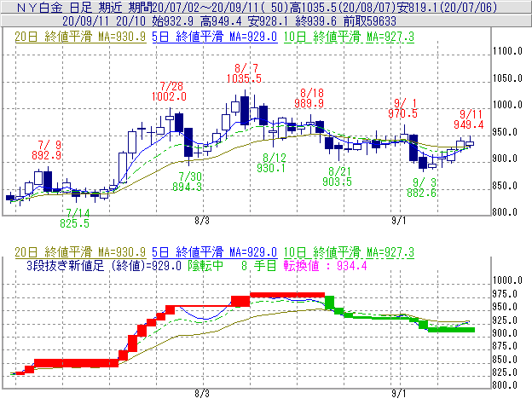532x404 pixels.
Task: Click the 8/7 tall dark candlestick
Action: point(245,110)
